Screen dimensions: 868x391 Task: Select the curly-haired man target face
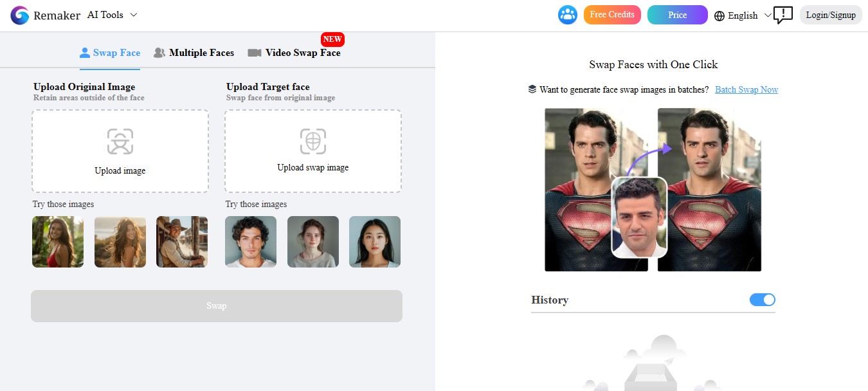pyautogui.click(x=251, y=242)
